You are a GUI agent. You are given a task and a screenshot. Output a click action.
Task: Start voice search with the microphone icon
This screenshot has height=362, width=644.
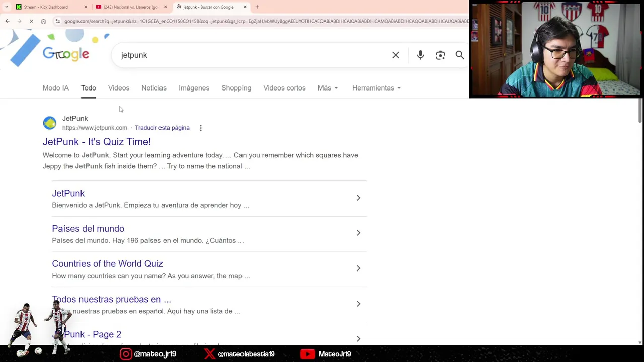(x=420, y=55)
